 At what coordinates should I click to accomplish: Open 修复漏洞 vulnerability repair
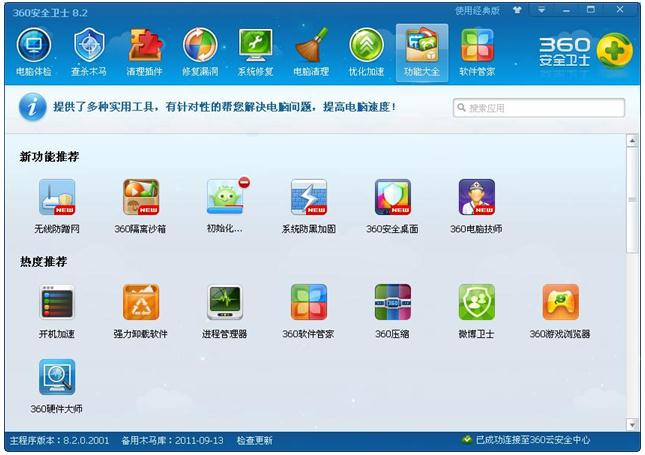click(200, 52)
